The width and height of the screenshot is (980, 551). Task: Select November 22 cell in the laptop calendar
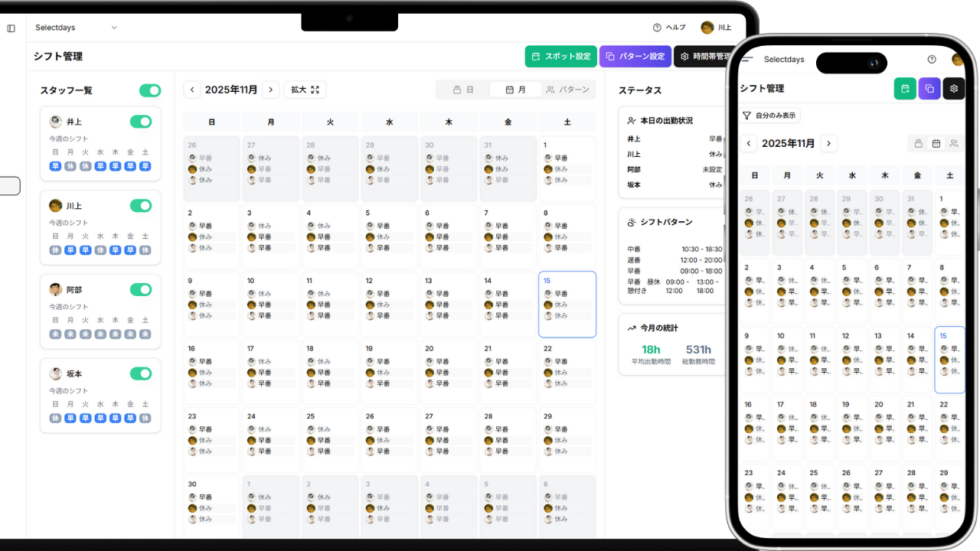[567, 372]
